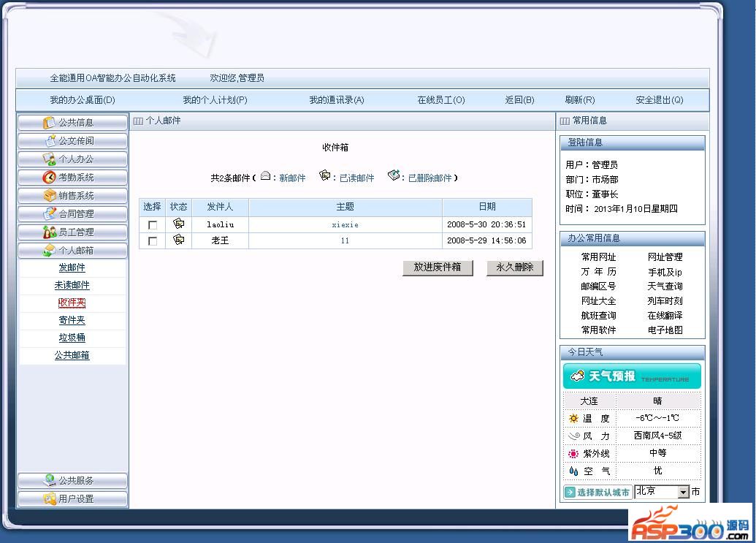Open 我的办公桌面(D) in the top menu
The image size is (756, 543).
click(83, 100)
